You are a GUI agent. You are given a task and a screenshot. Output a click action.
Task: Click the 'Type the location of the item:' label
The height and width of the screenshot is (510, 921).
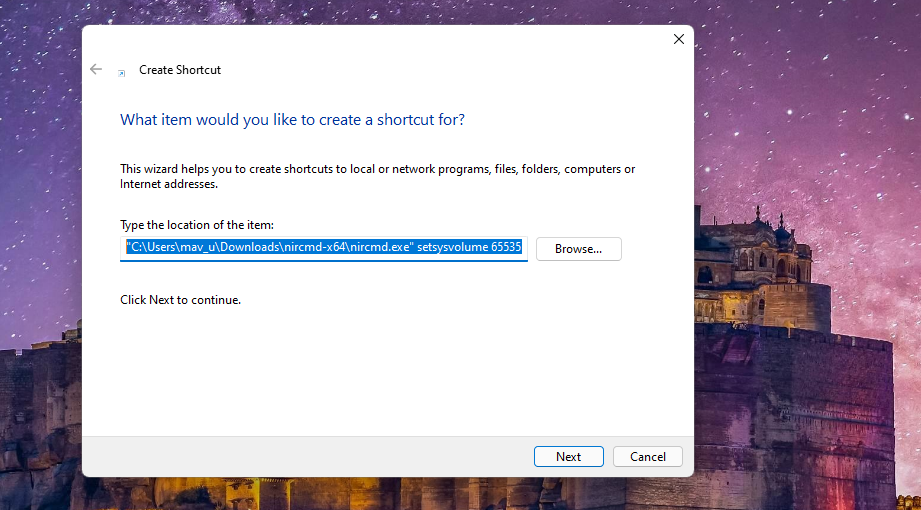point(197,225)
